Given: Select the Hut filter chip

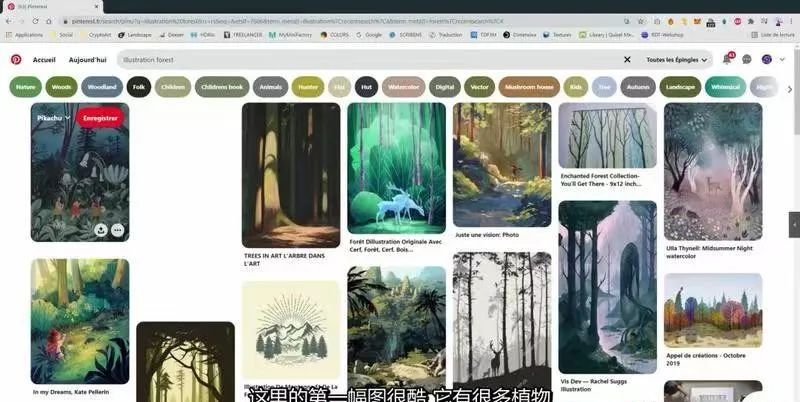Looking at the screenshot, I should (x=366, y=87).
